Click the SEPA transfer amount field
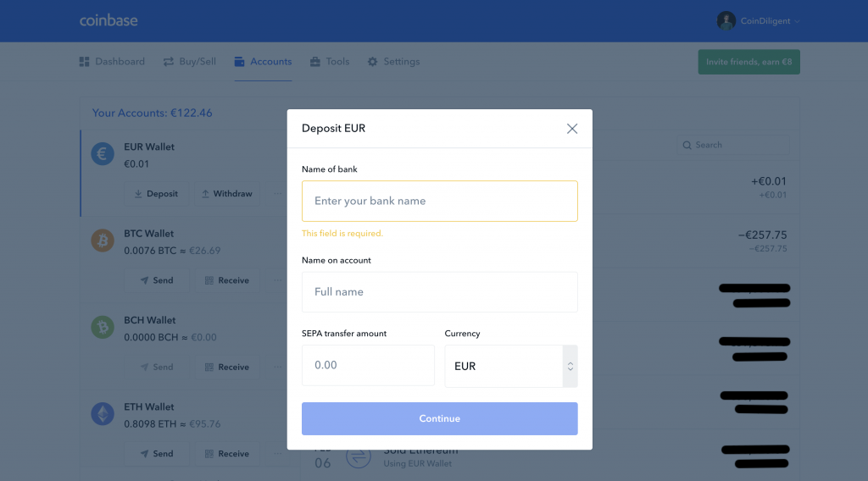 tap(368, 365)
